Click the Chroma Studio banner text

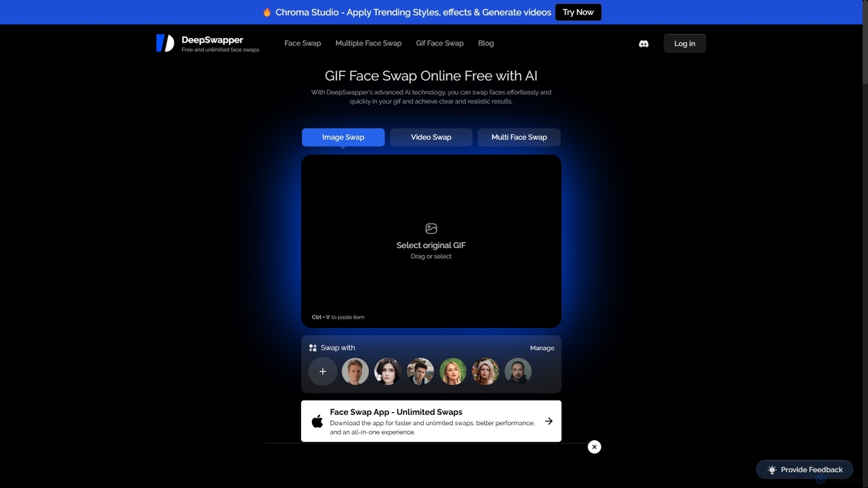[414, 12]
